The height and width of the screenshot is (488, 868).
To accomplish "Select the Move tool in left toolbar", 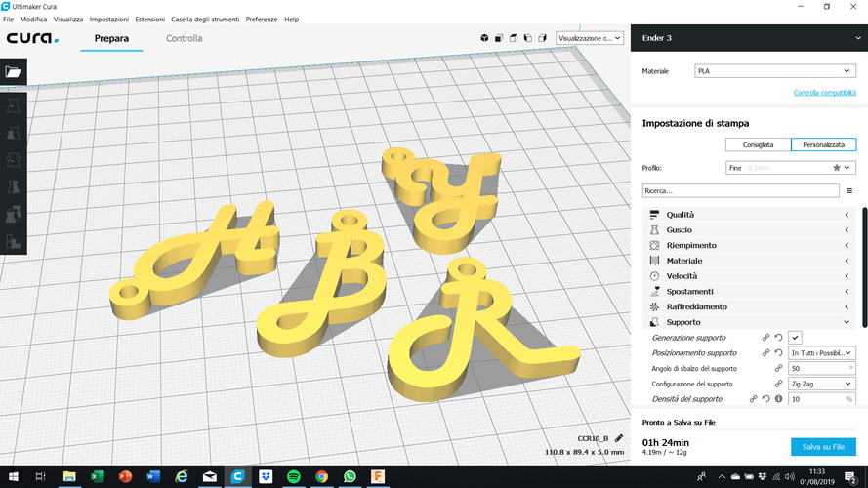I will [14, 105].
